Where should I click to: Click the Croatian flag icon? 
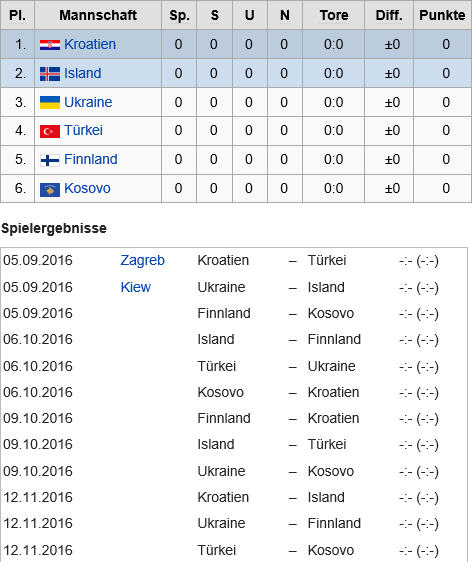[x=50, y=45]
